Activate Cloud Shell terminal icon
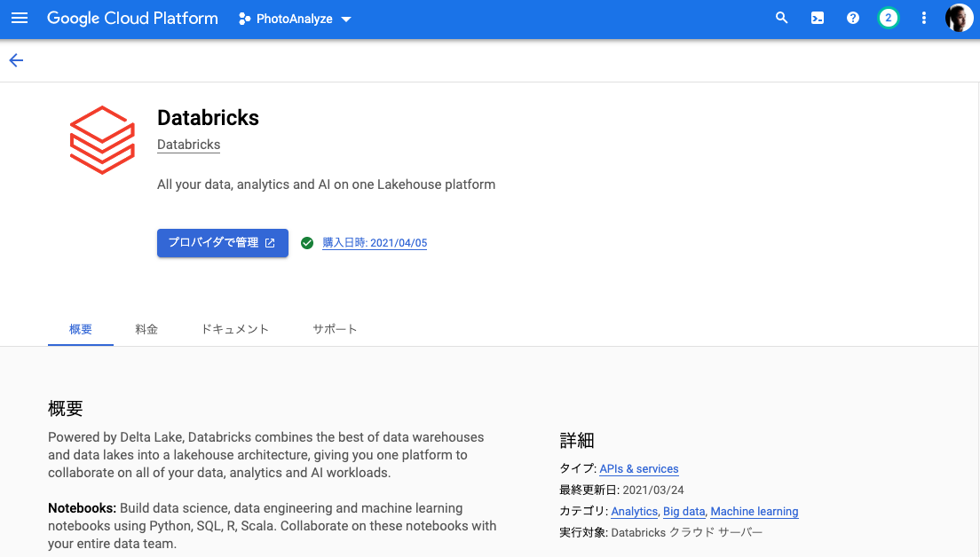This screenshot has width=980, height=557. point(817,18)
